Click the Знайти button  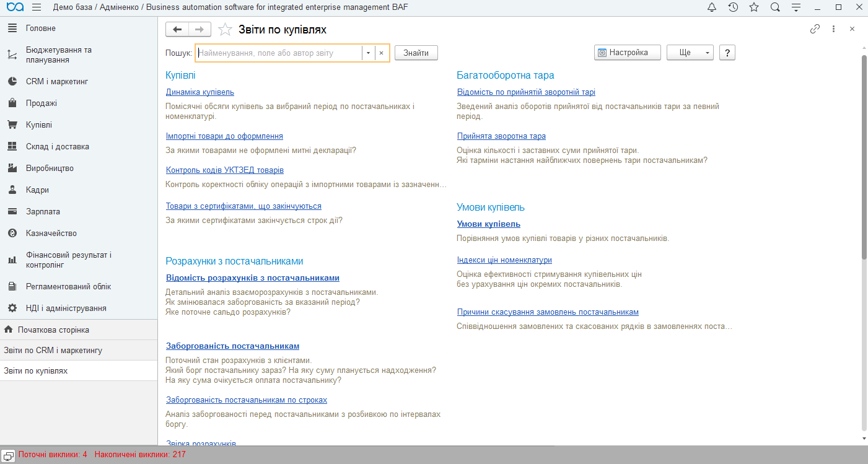(x=416, y=53)
